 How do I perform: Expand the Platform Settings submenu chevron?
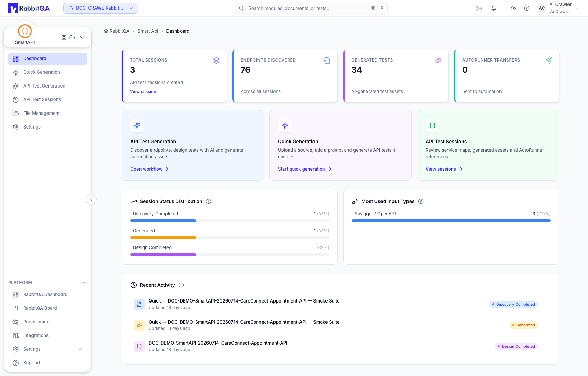80,349
